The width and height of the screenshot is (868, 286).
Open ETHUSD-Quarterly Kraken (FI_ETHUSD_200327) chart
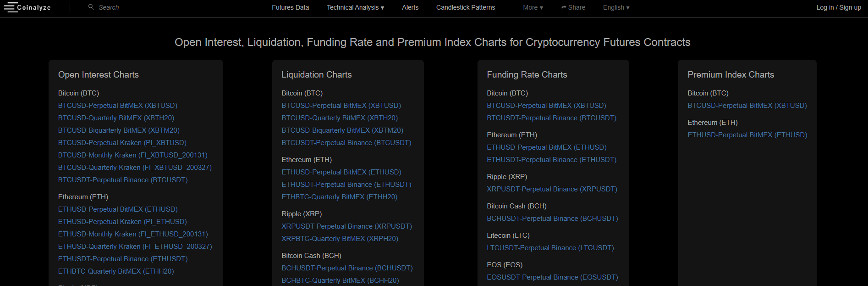tap(135, 247)
